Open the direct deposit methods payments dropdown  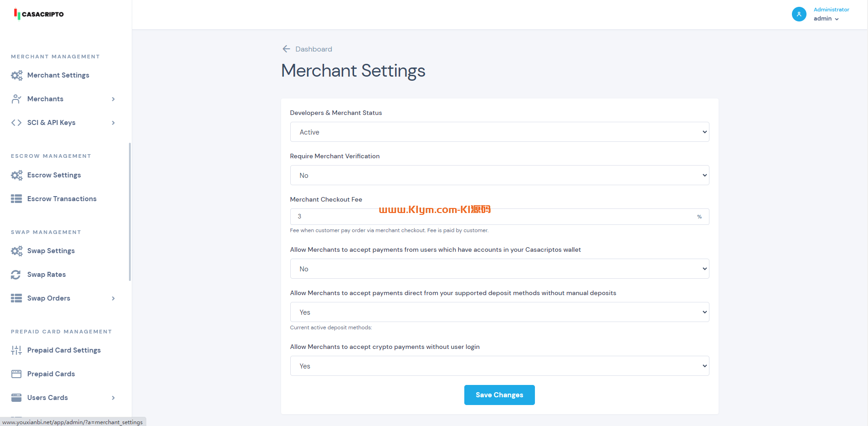[x=499, y=312]
